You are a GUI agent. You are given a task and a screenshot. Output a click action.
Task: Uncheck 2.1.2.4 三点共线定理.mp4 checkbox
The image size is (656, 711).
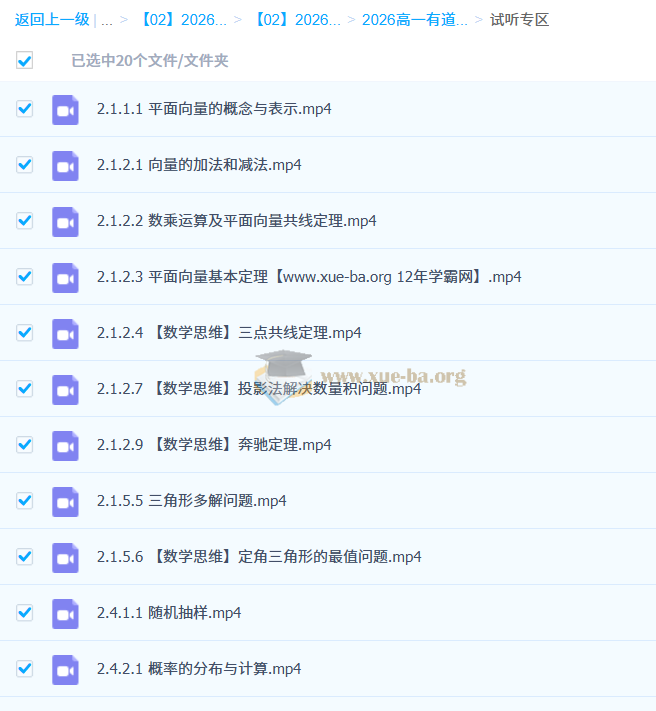[x=24, y=333]
